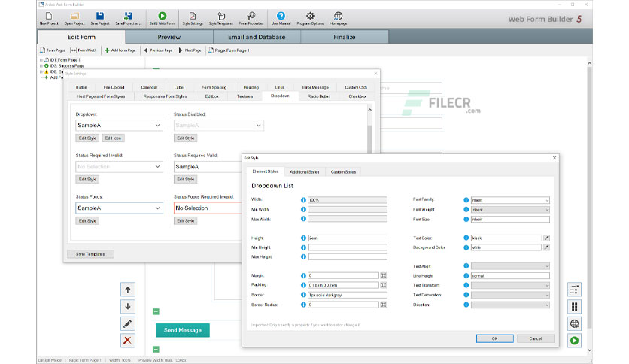Show info for Border Radius property

point(303,305)
